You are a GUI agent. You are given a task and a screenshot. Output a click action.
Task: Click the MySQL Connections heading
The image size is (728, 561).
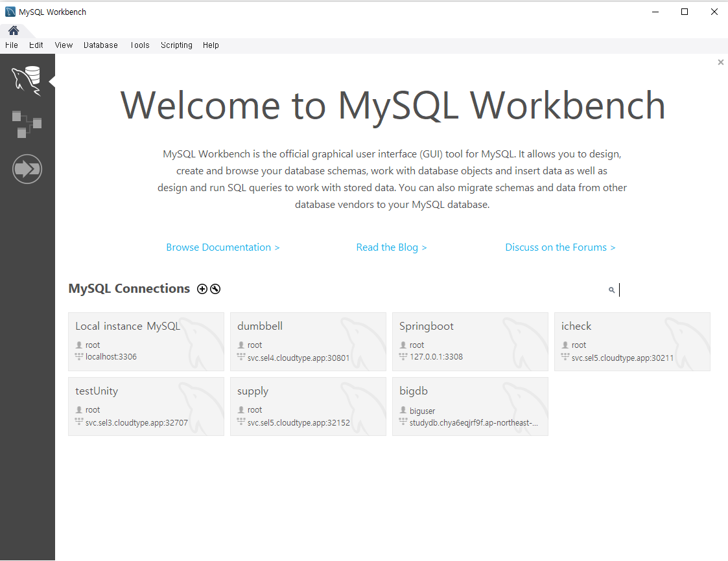(129, 289)
